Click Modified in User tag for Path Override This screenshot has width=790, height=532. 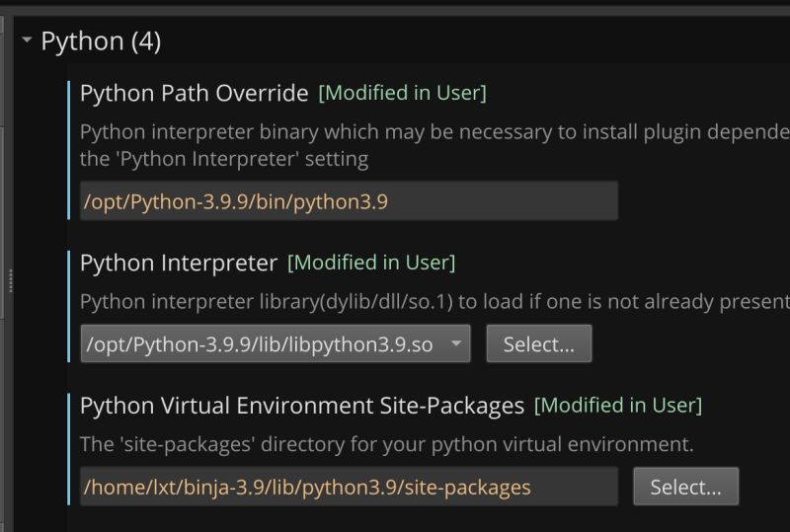coord(402,94)
